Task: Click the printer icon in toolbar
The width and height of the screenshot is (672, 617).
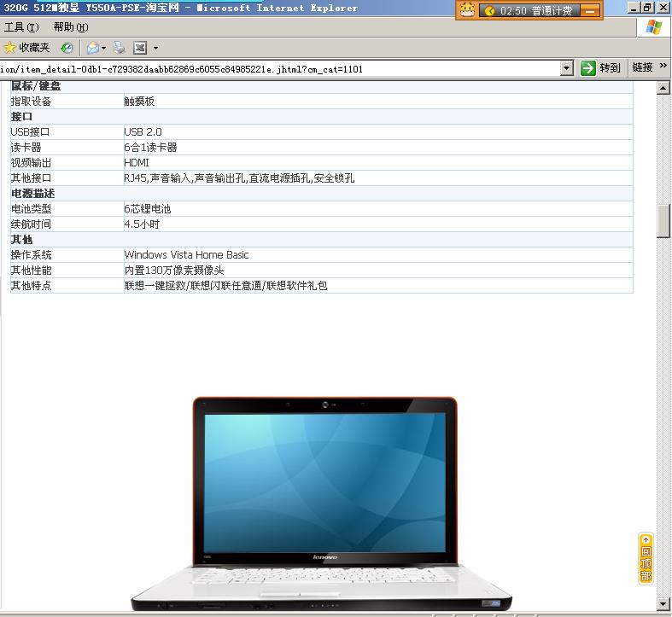Action: tap(120, 48)
